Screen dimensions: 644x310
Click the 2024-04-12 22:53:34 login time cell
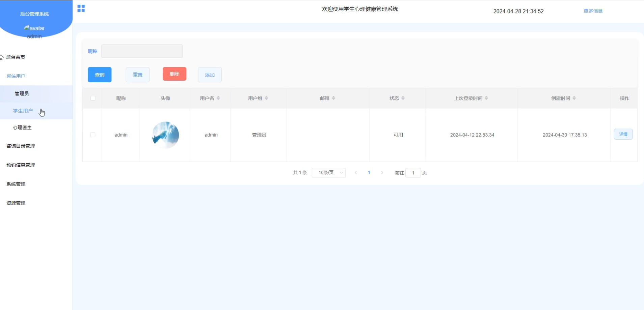[472, 135]
